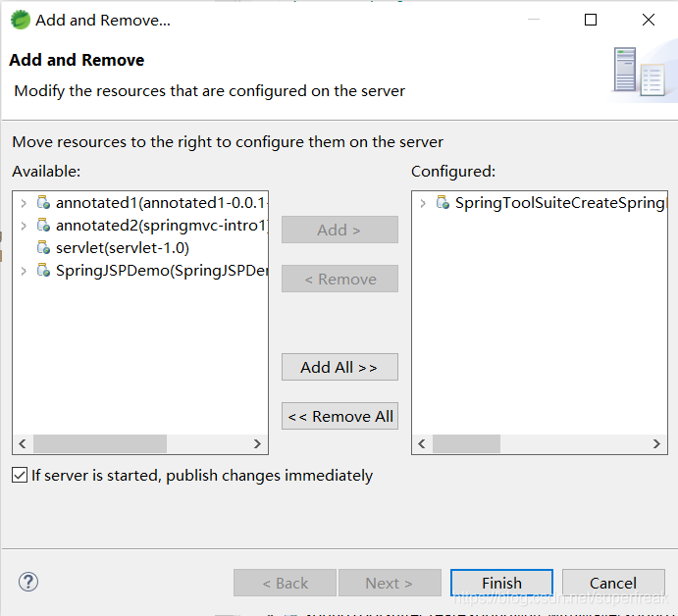Screen dimensions: 678x616
Task: Open the help question mark icon
Action: (x=28, y=582)
